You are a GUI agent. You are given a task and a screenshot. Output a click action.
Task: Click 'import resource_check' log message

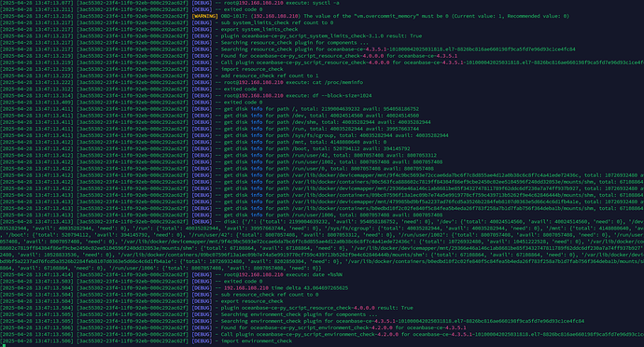252,69
